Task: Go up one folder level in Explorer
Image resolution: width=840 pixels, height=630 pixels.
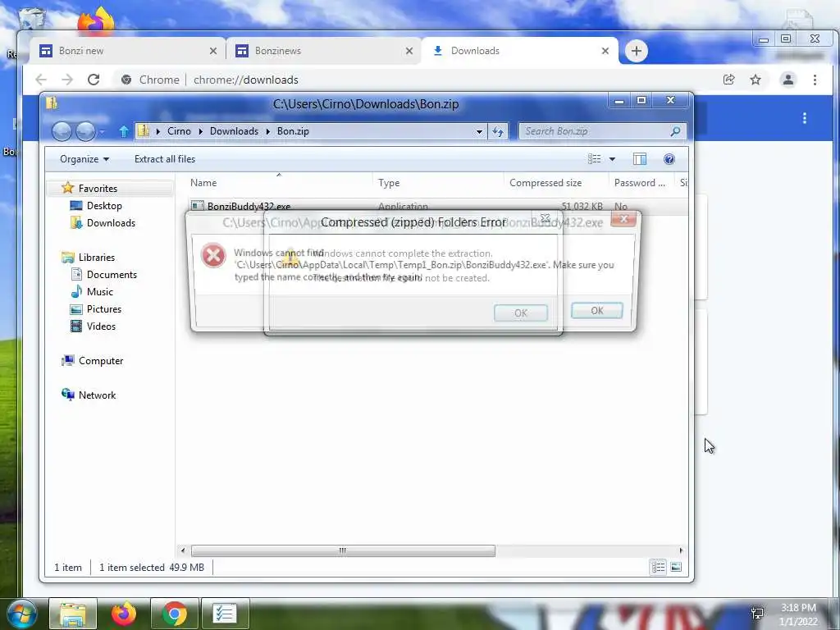Action: (x=124, y=131)
